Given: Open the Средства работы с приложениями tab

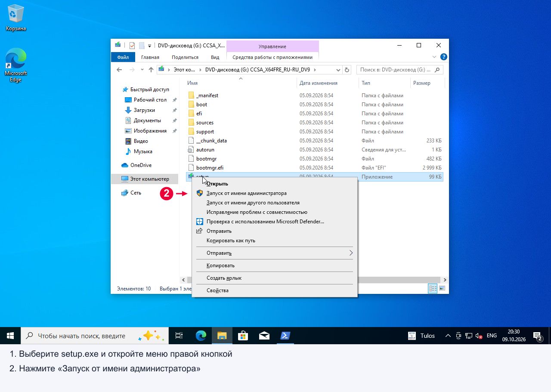Looking at the screenshot, I should pos(272,57).
